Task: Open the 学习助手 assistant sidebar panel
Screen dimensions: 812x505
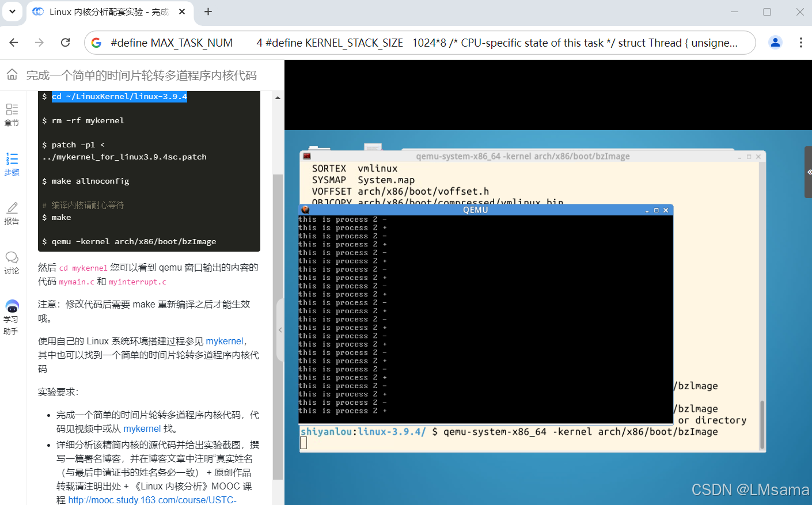Action: click(12, 317)
